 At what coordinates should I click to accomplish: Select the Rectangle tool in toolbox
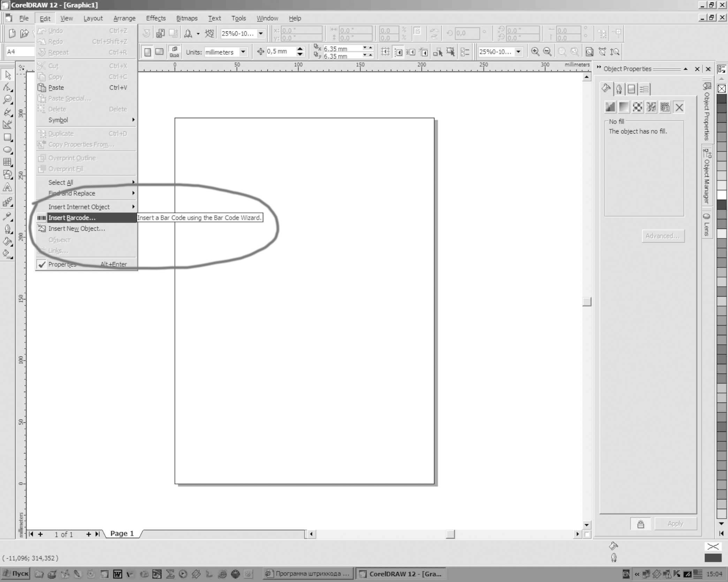8,137
